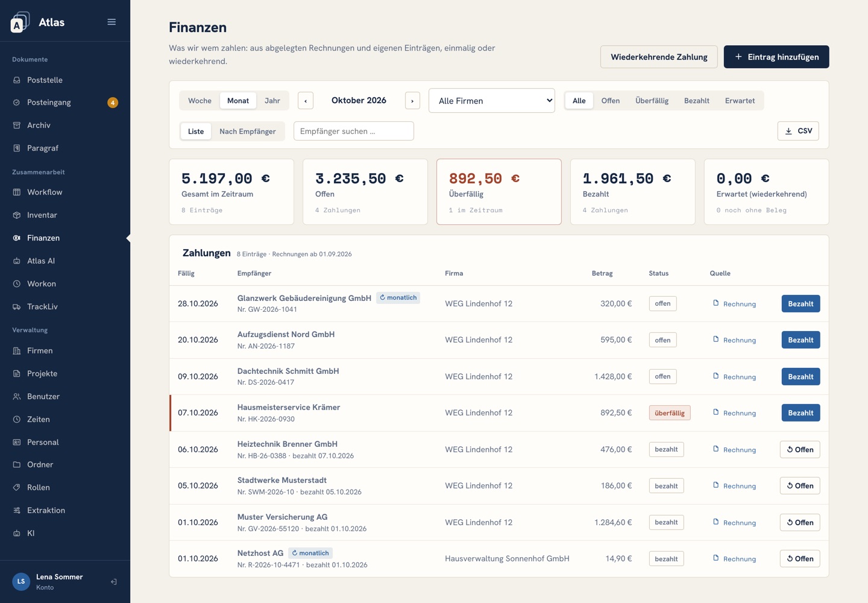
Task: Select the Monat period view
Action: coord(238,101)
